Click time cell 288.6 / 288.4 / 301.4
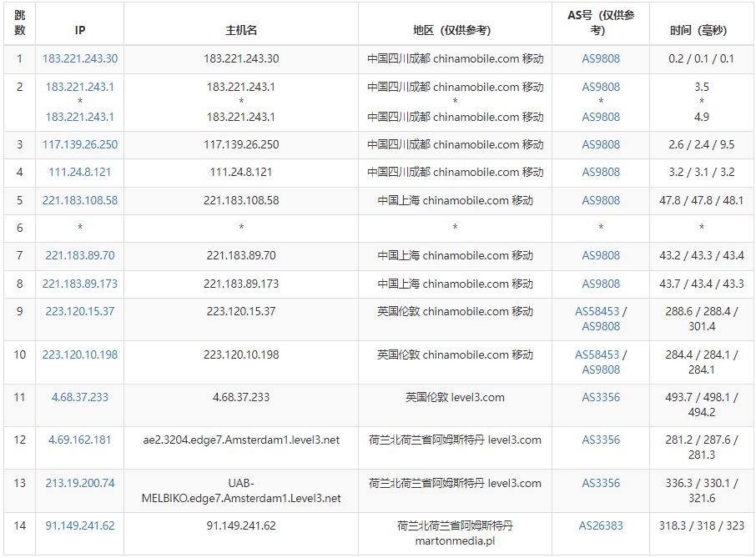Viewport: 756px width, 558px height. [702, 319]
